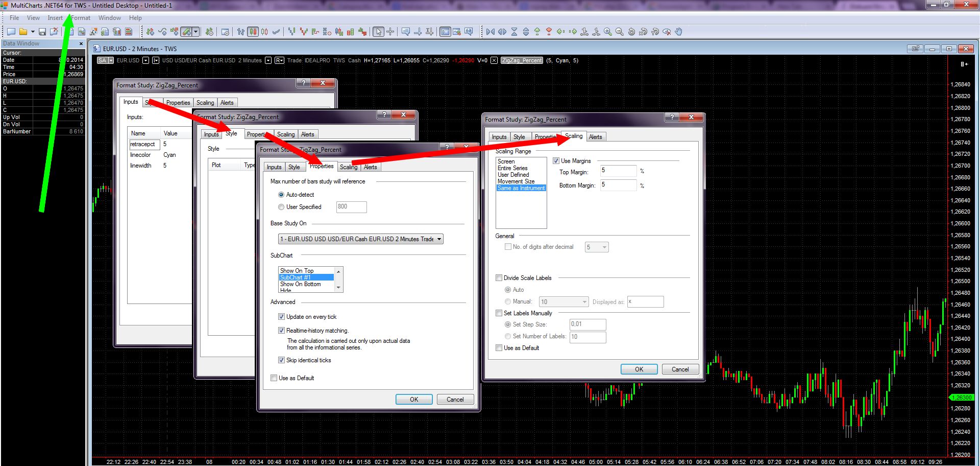Open the fx study editor toolbar icon
The image size is (980, 466).
[93, 32]
